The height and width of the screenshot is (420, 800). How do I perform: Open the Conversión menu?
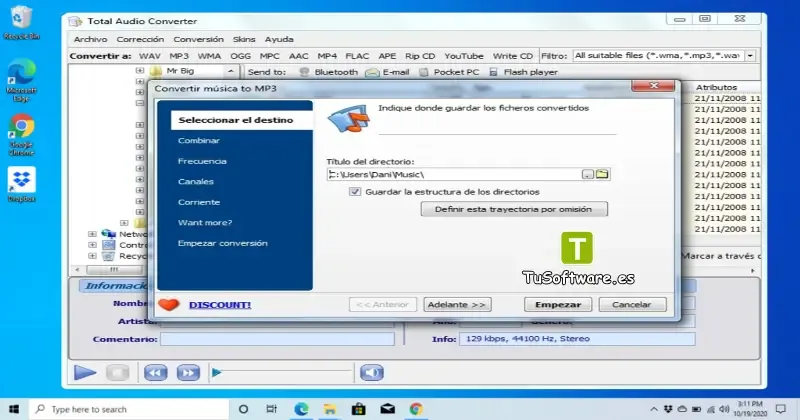coord(198,39)
